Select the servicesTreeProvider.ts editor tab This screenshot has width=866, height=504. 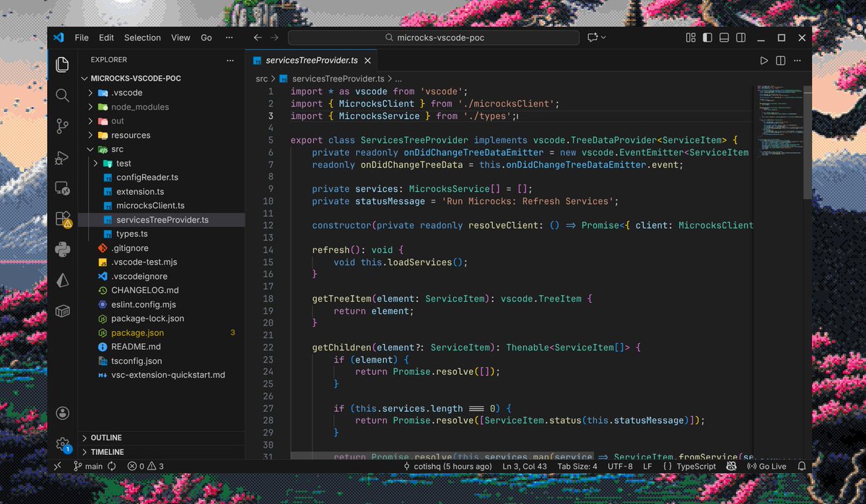click(311, 61)
